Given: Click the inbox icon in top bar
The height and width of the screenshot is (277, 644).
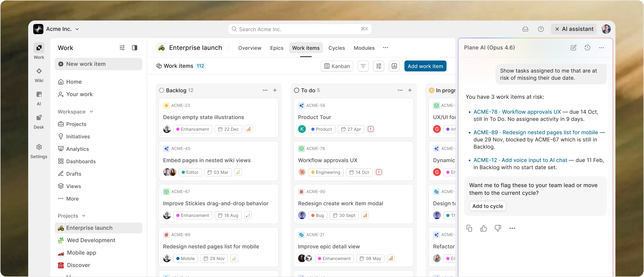Looking at the screenshot, I should pos(525,29).
